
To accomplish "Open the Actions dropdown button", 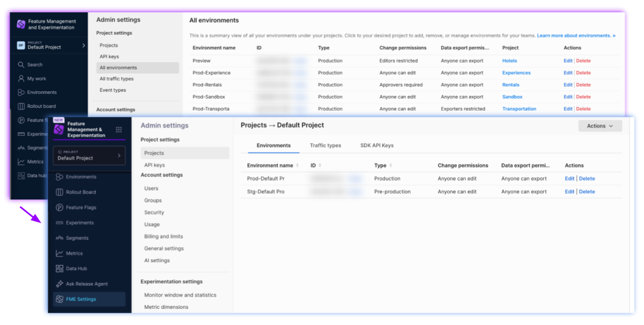I will click(600, 126).
